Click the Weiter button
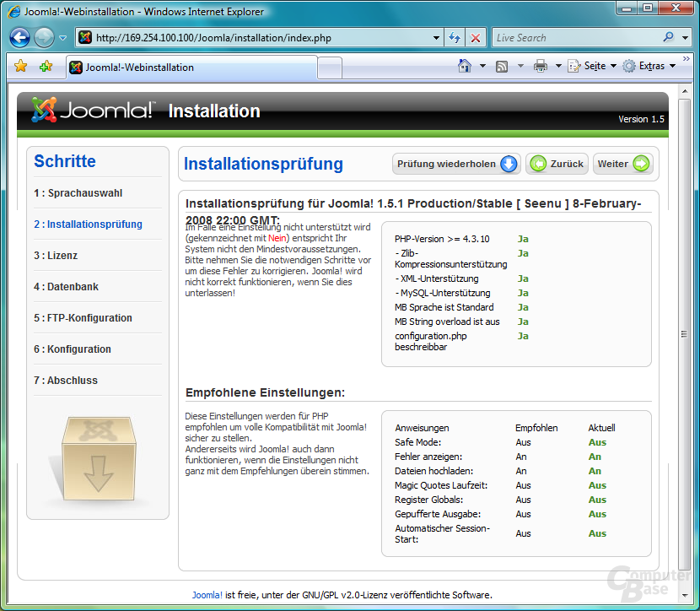 623,164
